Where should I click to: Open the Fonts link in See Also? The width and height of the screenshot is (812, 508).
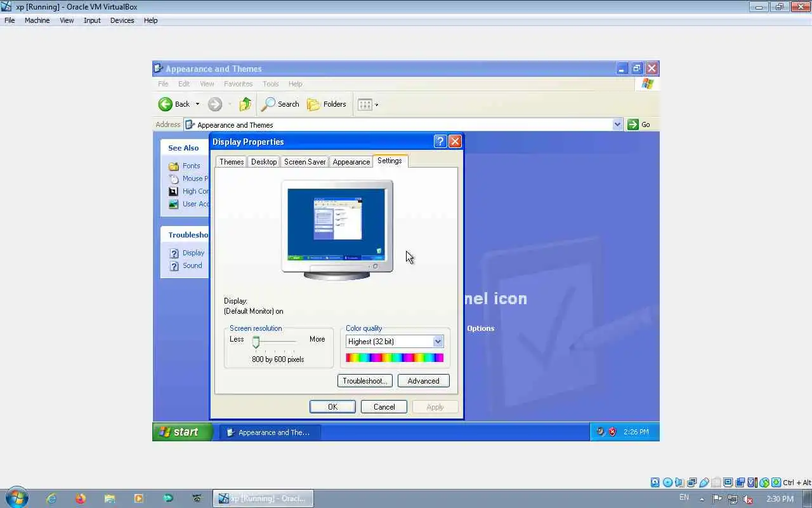pos(191,166)
